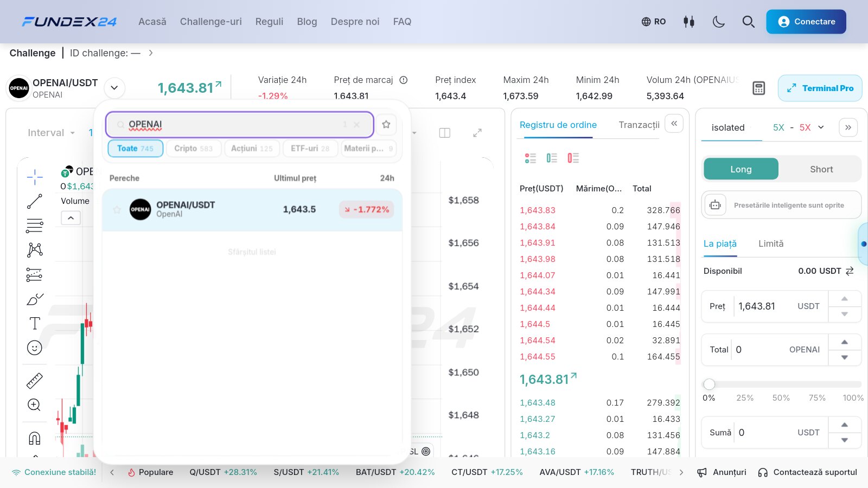Switch the order side to Short
Image resolution: width=868 pixels, height=488 pixels.
(821, 169)
